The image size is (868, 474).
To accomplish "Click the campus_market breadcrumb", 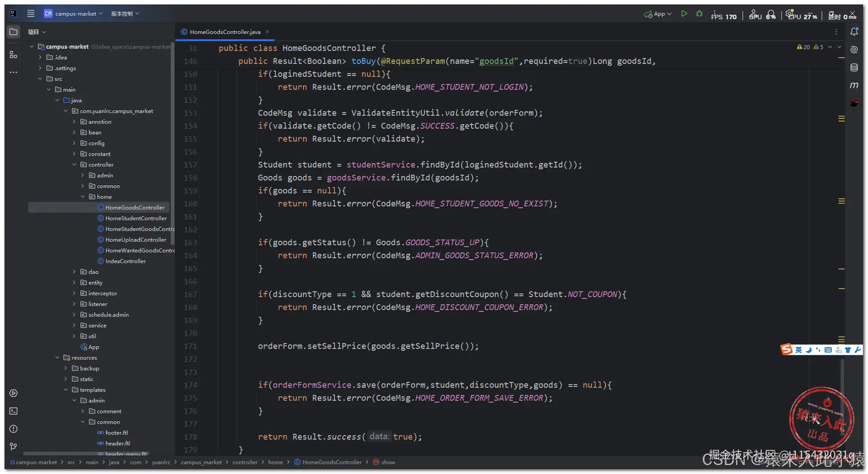I will (201, 462).
